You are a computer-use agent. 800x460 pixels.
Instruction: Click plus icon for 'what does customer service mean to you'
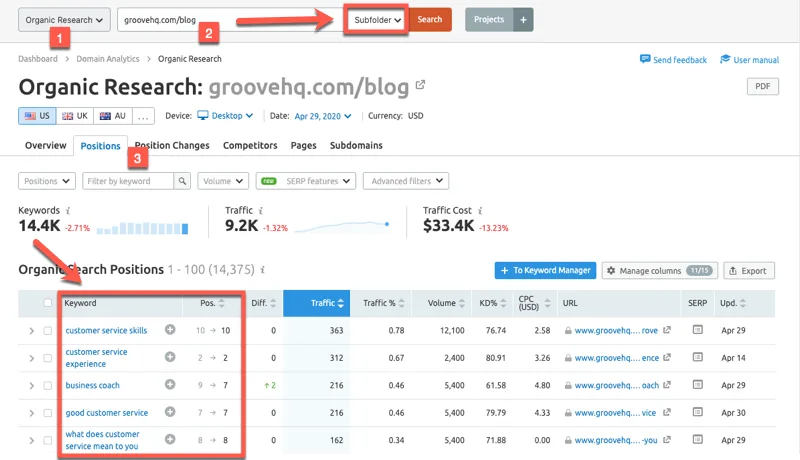[170, 439]
